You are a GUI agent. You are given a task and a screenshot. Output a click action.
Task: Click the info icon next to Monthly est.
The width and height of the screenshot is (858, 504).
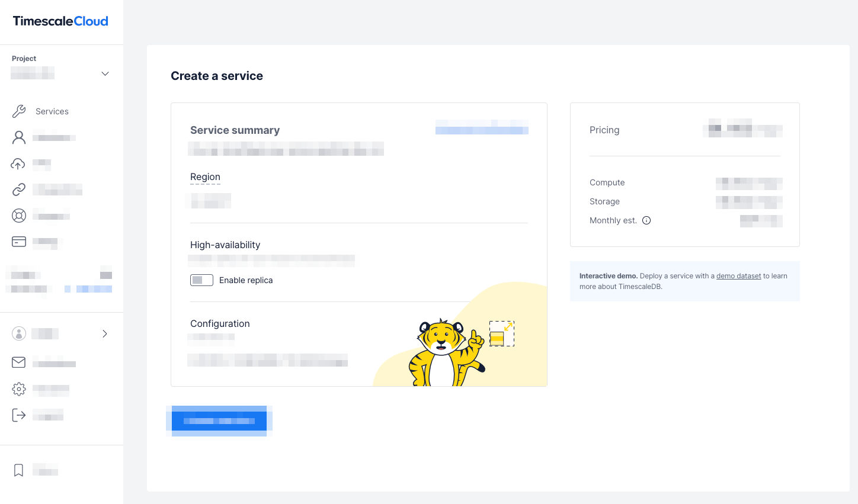pos(646,220)
